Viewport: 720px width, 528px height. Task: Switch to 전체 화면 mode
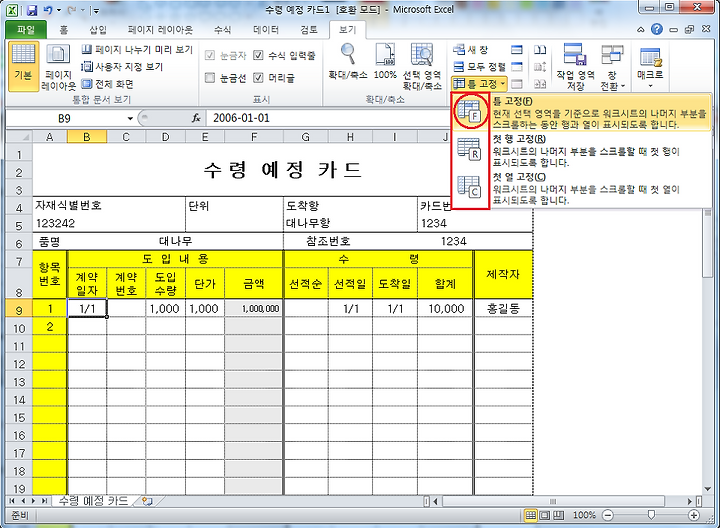pyautogui.click(x=107, y=84)
